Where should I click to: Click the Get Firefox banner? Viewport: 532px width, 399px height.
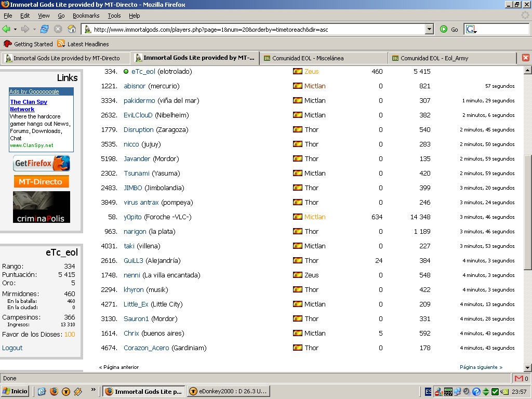click(x=42, y=163)
